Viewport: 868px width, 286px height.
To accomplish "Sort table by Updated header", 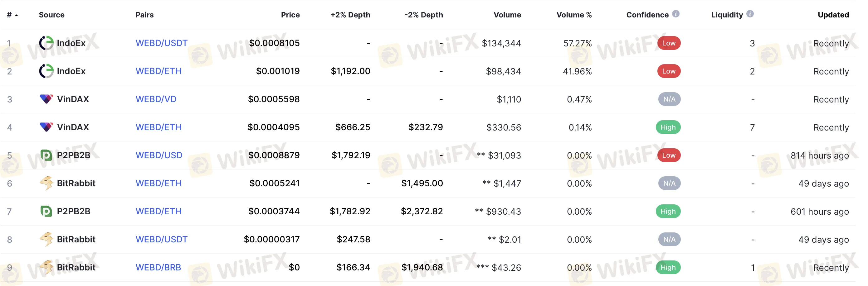I will (x=833, y=15).
